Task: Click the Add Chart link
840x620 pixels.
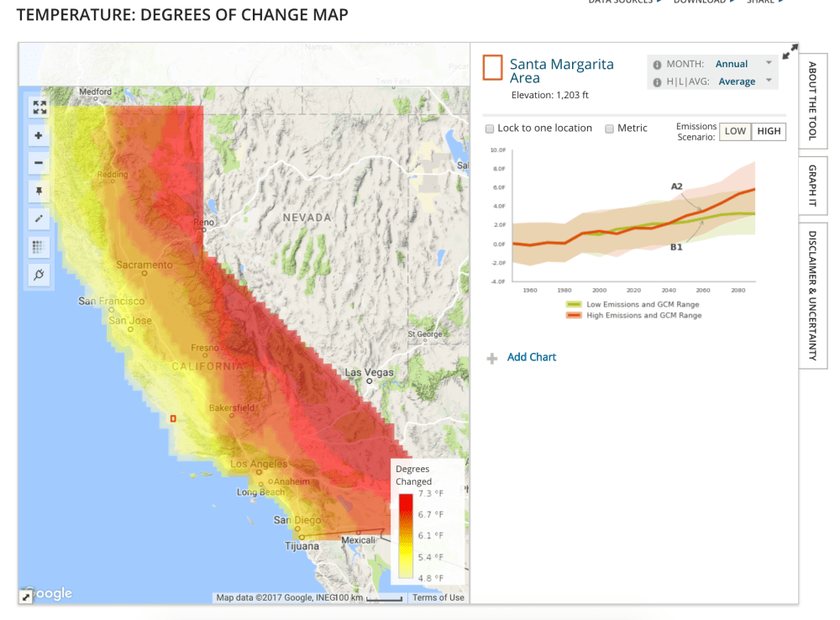Action: click(531, 357)
